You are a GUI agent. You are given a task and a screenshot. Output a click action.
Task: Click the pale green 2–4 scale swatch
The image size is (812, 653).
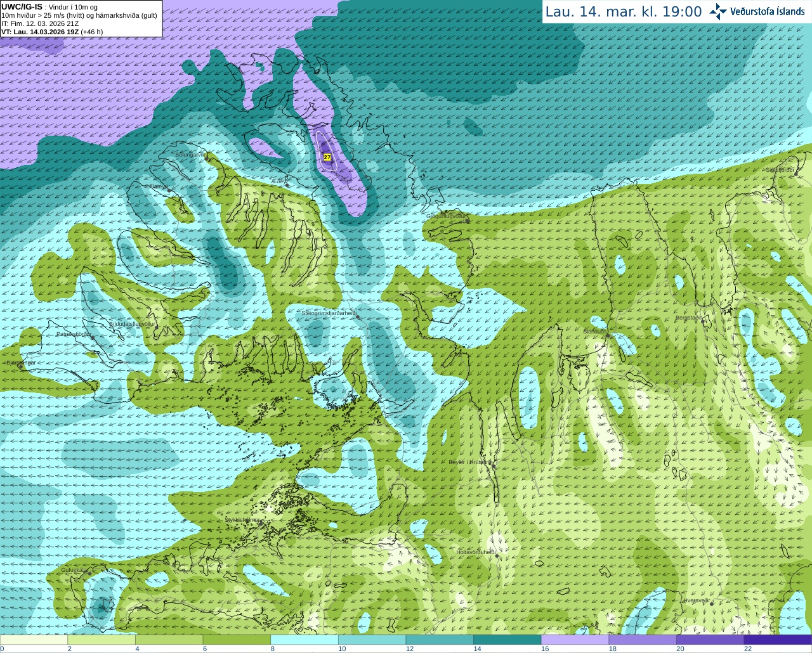(x=101, y=640)
